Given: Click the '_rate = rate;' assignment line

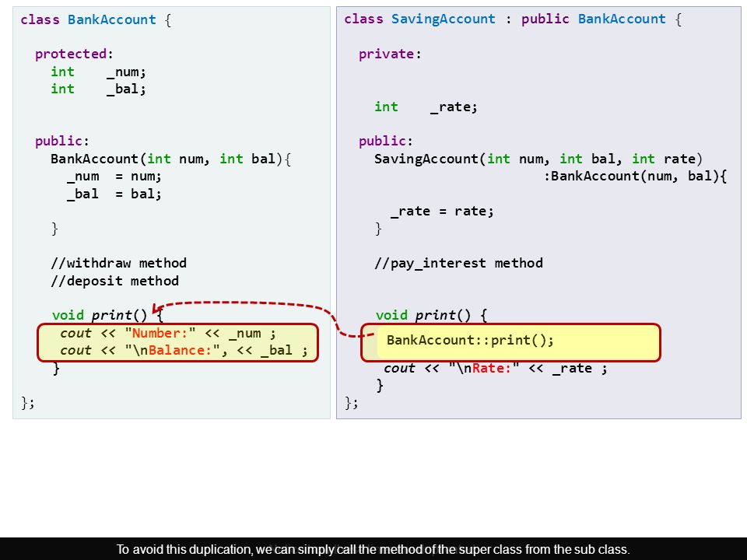Looking at the screenshot, I should (x=442, y=211).
